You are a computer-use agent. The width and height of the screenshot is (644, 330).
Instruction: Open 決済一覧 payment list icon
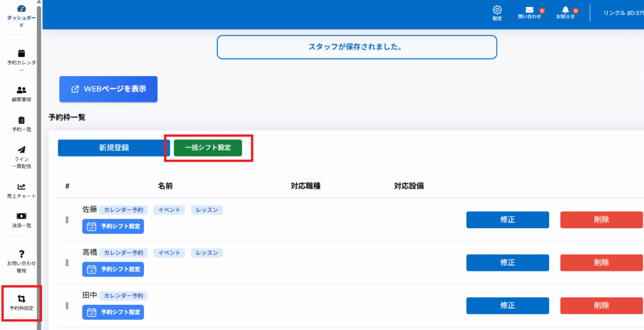pyautogui.click(x=21, y=216)
